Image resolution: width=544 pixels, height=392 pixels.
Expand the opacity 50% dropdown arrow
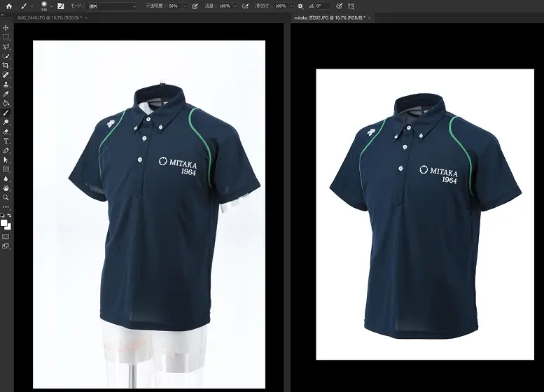(184, 6)
